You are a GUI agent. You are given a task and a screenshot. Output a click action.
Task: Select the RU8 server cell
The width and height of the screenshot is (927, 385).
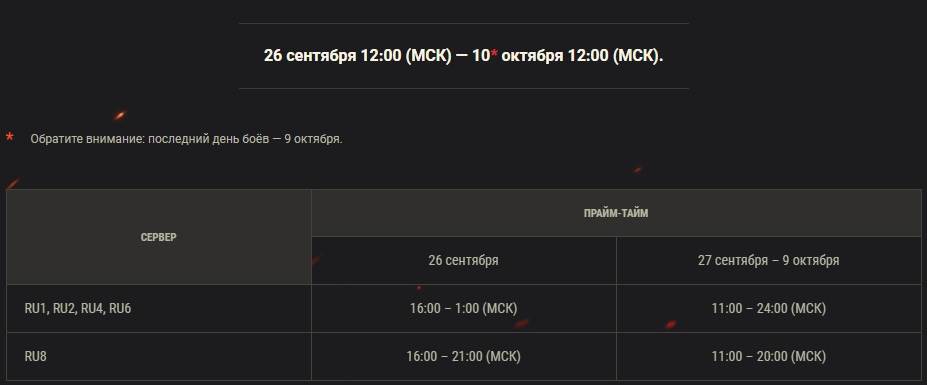click(158, 357)
